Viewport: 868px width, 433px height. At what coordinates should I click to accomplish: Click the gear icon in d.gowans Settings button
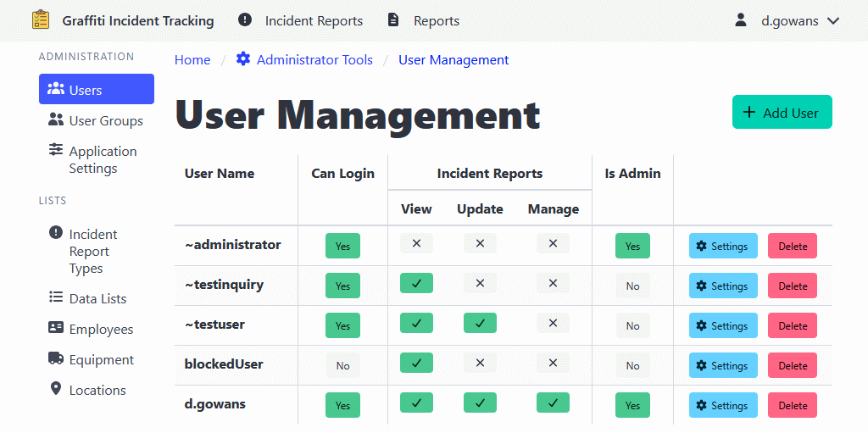click(x=701, y=405)
